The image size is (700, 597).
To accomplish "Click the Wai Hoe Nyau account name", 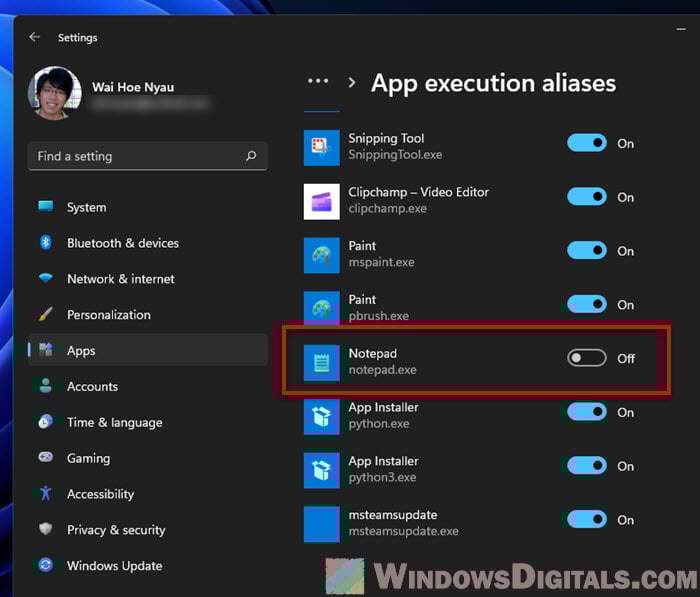I will 133,87.
